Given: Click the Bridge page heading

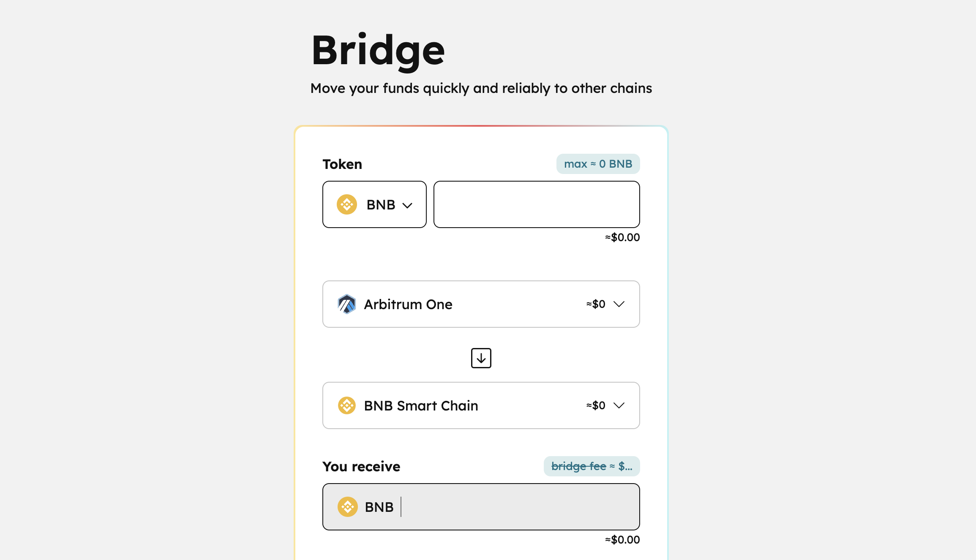Looking at the screenshot, I should [x=378, y=51].
